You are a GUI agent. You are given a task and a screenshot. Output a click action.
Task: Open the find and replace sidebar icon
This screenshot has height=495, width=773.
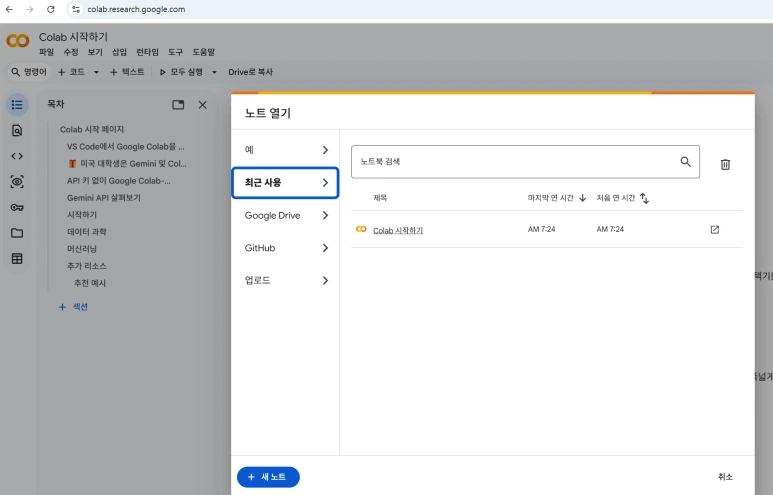tap(17, 131)
